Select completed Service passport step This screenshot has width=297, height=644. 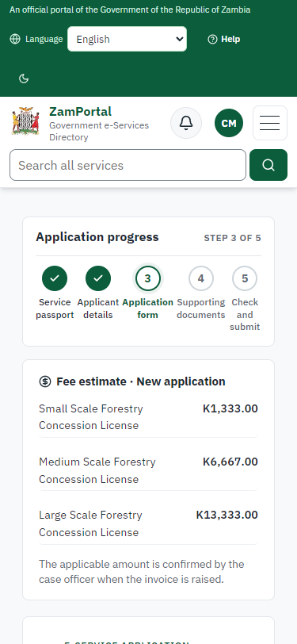pyautogui.click(x=55, y=278)
